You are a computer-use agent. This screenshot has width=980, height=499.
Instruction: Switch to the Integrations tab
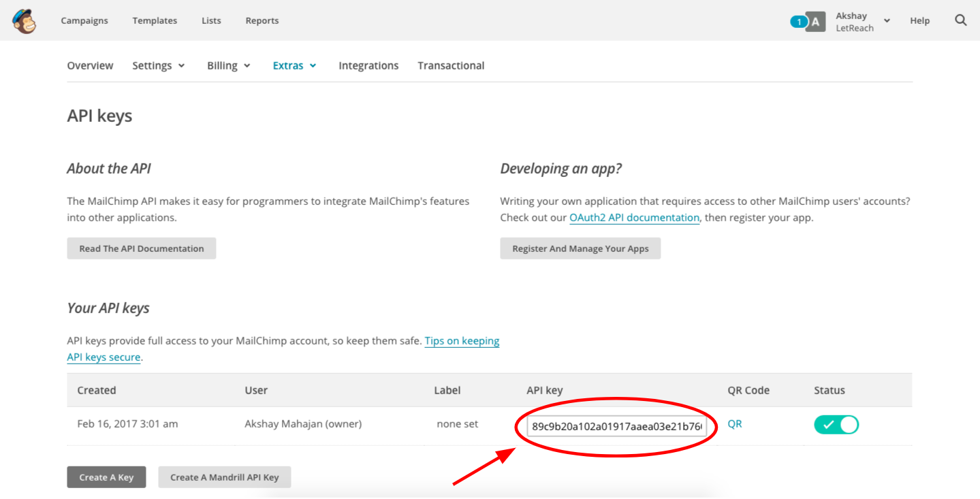pyautogui.click(x=368, y=65)
